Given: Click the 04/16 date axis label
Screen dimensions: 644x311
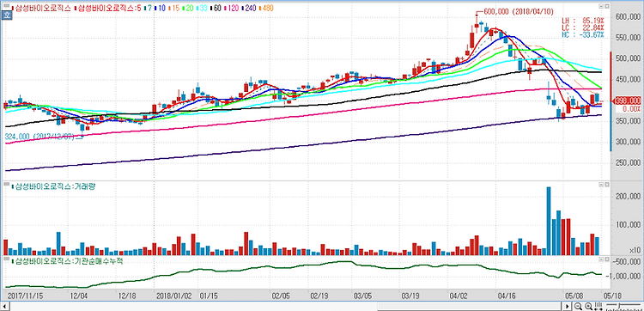Looking at the screenshot, I should click(506, 296).
